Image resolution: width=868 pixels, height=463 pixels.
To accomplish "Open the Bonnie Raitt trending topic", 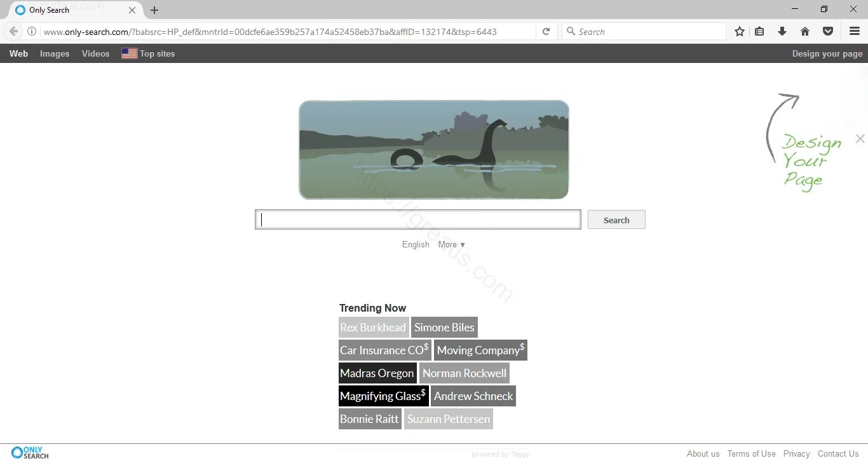I will pos(370,419).
